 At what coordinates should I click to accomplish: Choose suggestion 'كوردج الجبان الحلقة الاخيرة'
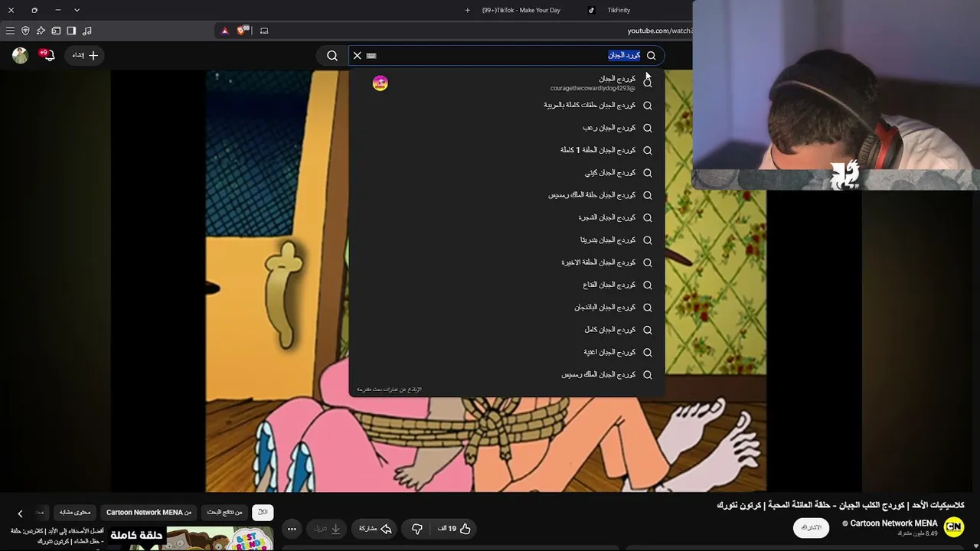506,262
